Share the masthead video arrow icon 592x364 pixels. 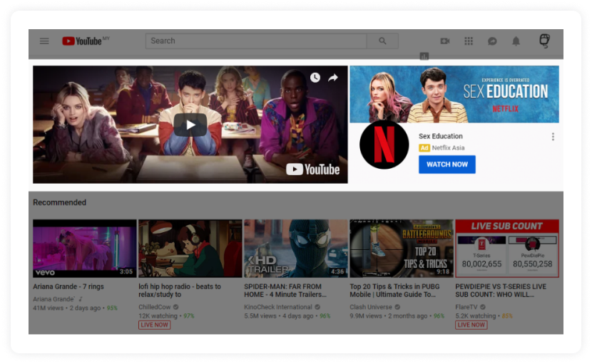pos(332,78)
